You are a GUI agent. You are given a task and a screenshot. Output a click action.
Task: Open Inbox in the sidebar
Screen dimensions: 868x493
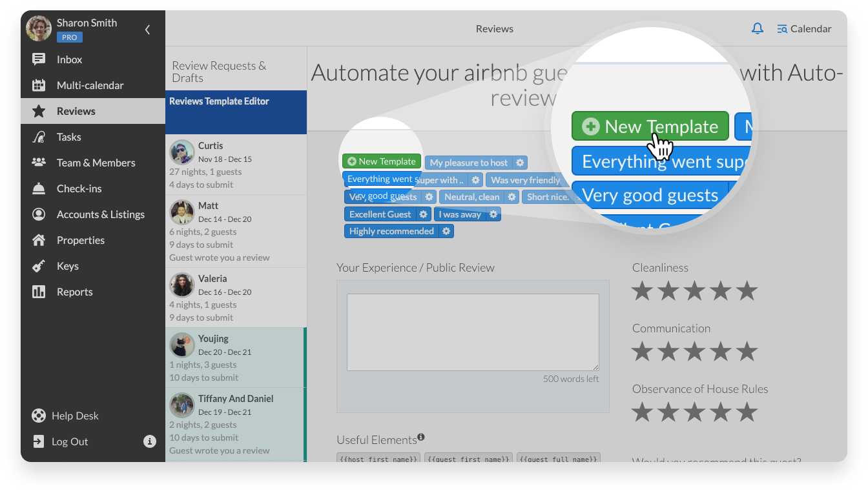(x=93, y=59)
